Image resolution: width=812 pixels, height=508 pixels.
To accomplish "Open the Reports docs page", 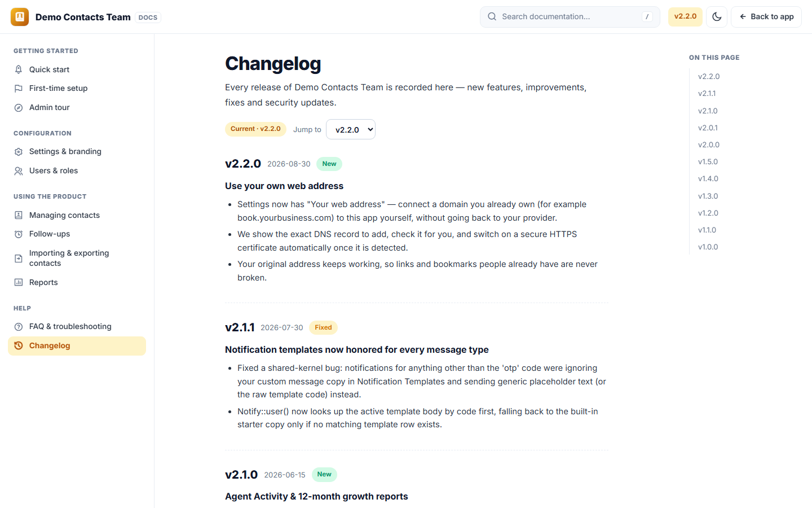I will pyautogui.click(x=77, y=282).
